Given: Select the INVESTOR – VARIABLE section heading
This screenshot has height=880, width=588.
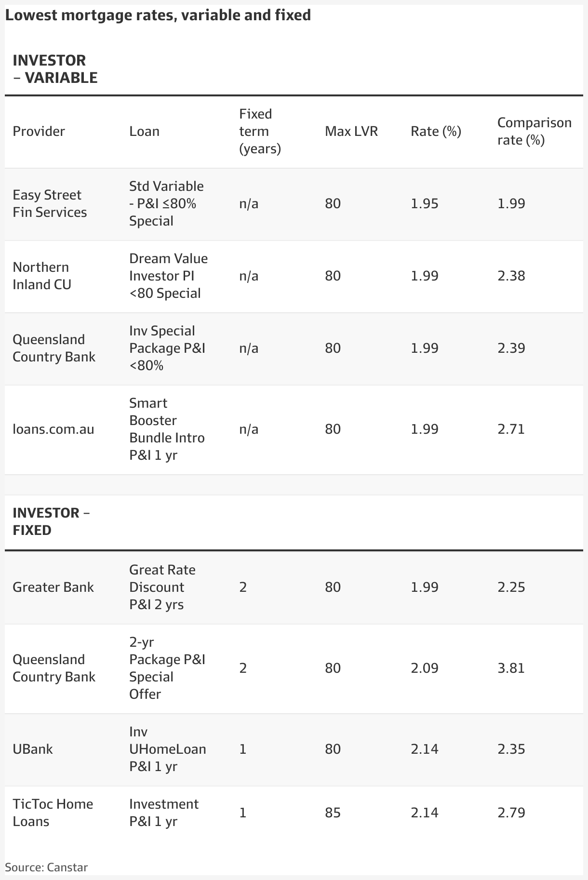Looking at the screenshot, I should click(55, 69).
